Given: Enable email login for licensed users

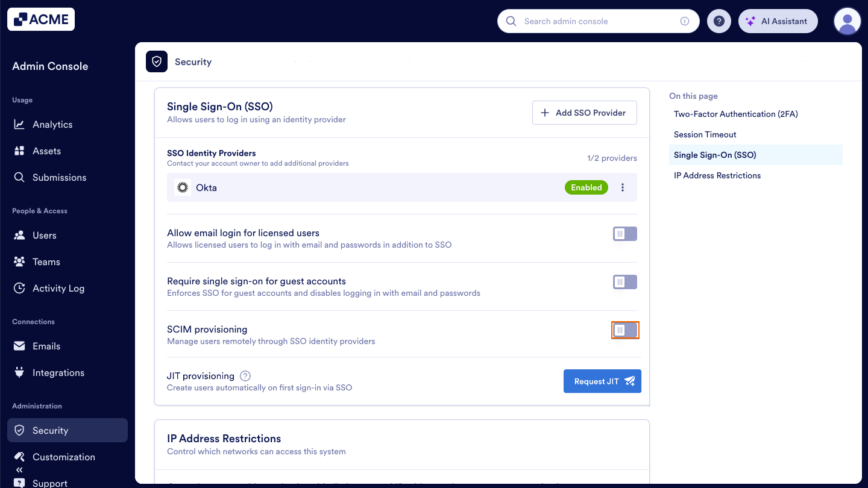Looking at the screenshot, I should (x=624, y=233).
